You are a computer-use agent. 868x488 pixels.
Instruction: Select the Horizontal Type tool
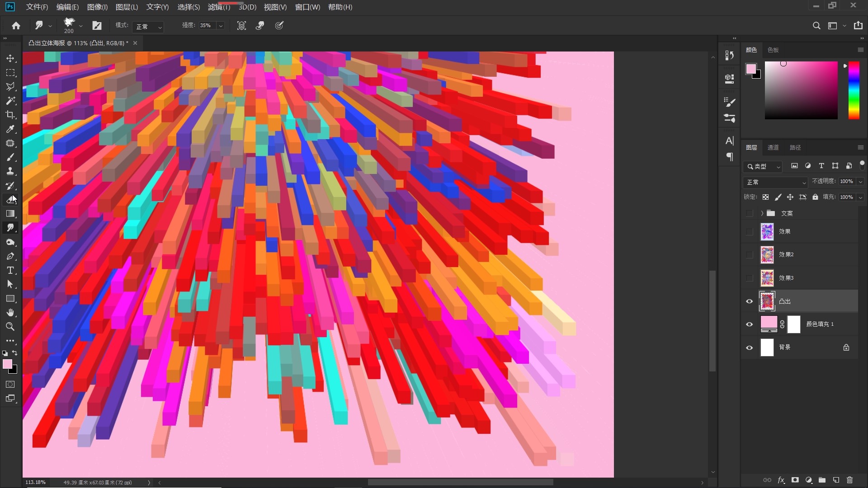click(x=10, y=270)
